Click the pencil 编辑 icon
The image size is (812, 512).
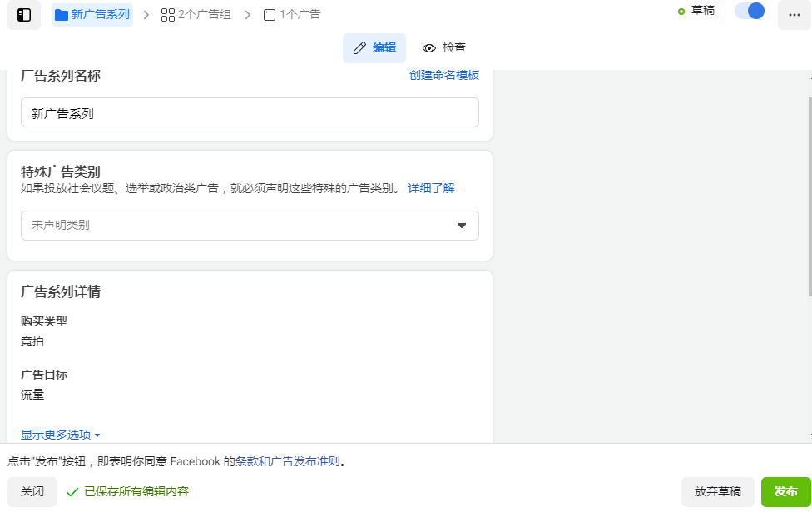click(359, 48)
